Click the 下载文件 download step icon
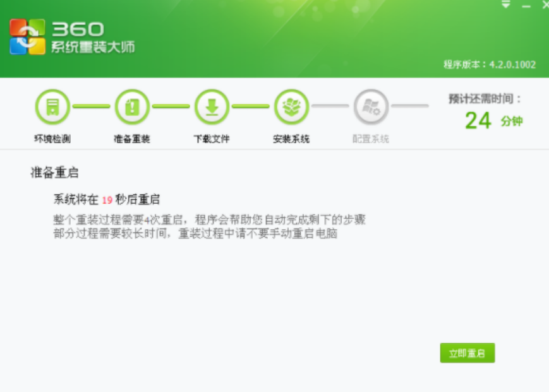The image size is (549, 392). click(x=212, y=107)
